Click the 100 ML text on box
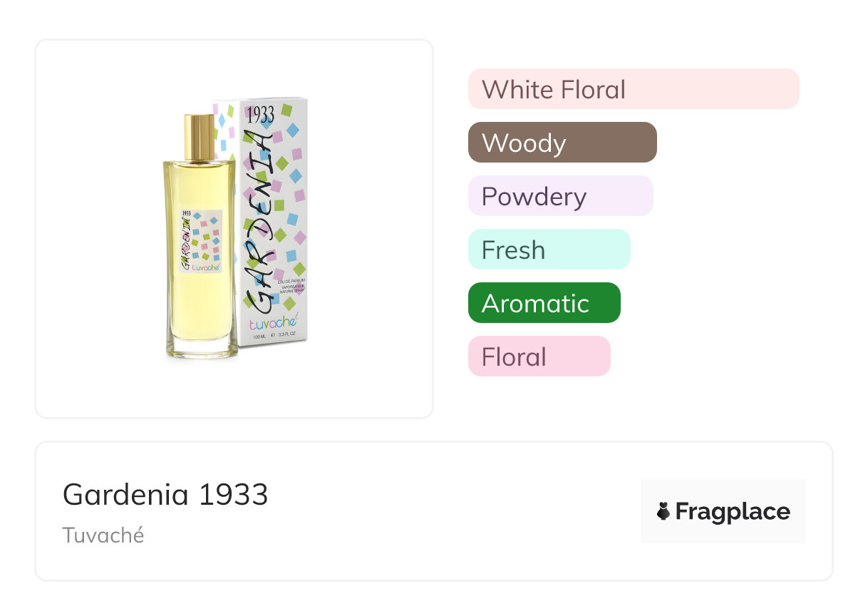 click(x=259, y=336)
